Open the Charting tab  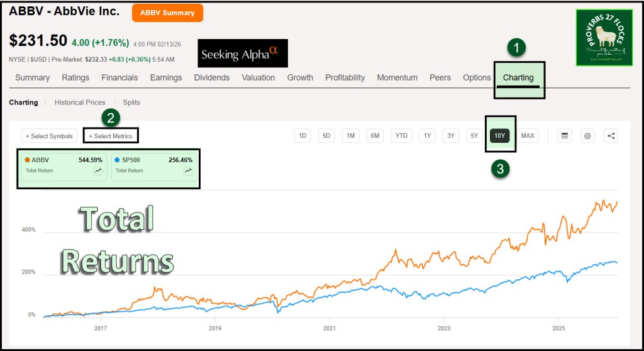518,78
